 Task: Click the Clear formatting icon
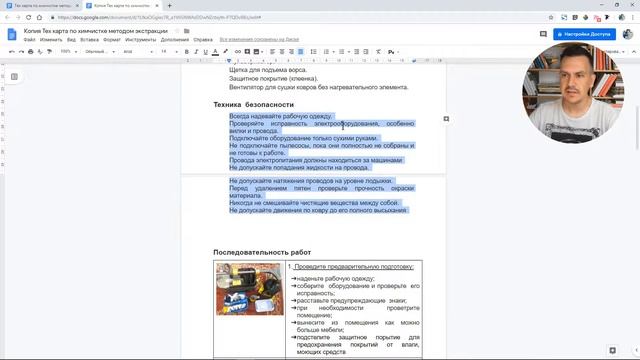point(378,52)
